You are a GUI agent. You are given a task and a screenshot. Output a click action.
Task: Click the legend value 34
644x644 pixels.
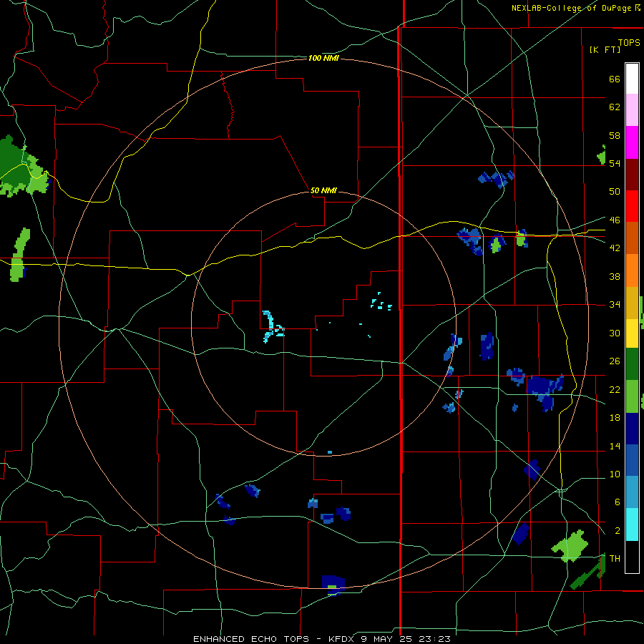(x=615, y=305)
